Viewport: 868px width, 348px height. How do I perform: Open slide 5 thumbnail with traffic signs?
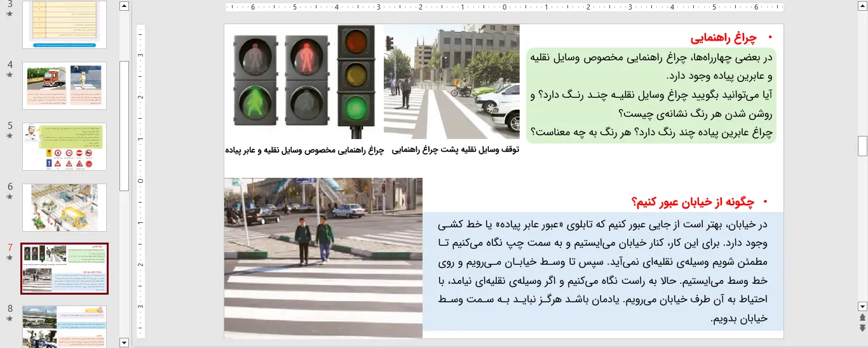tap(64, 147)
